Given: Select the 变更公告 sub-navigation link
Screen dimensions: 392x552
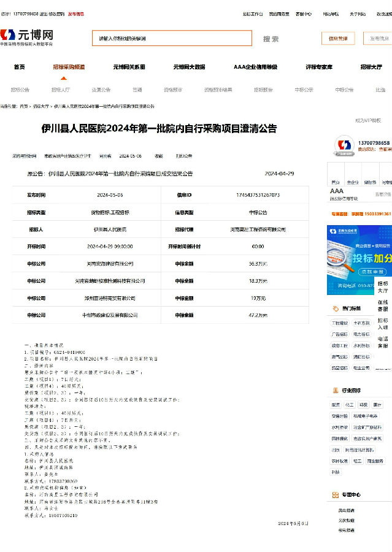Looking at the screenshot, I should tap(101, 90).
